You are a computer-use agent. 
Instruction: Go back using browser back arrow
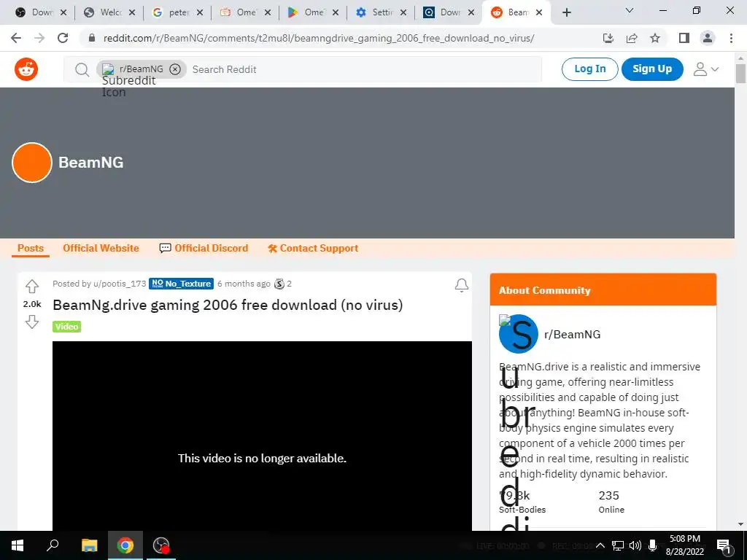16,38
